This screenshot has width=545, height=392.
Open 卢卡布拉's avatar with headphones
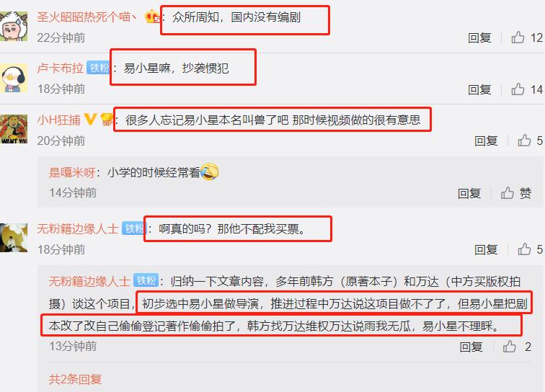(x=14, y=78)
